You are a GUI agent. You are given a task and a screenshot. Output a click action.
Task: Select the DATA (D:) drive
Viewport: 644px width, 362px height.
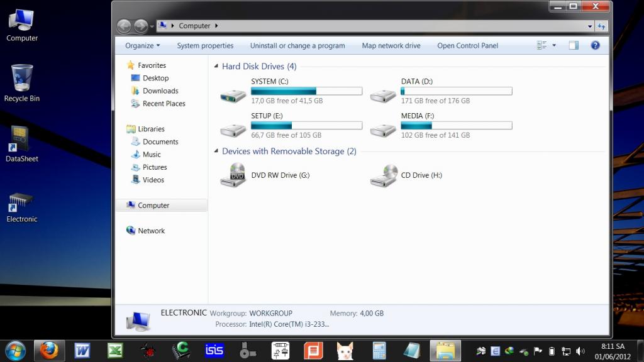click(441, 91)
